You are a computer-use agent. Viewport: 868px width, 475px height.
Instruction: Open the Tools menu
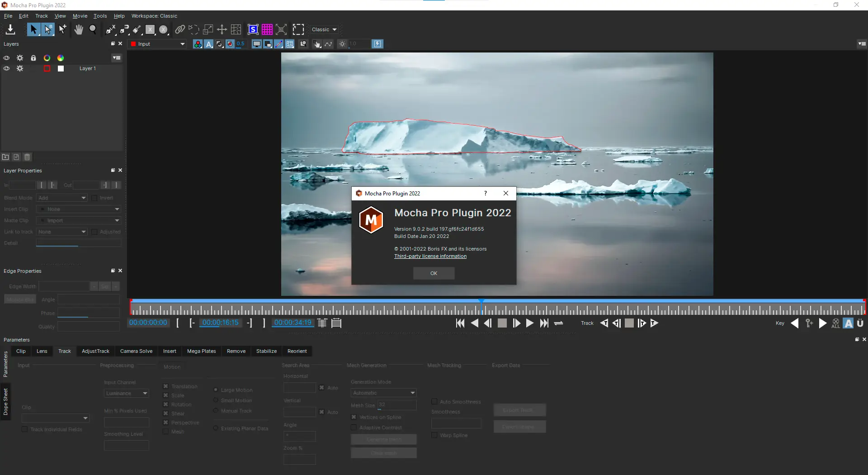pos(100,16)
